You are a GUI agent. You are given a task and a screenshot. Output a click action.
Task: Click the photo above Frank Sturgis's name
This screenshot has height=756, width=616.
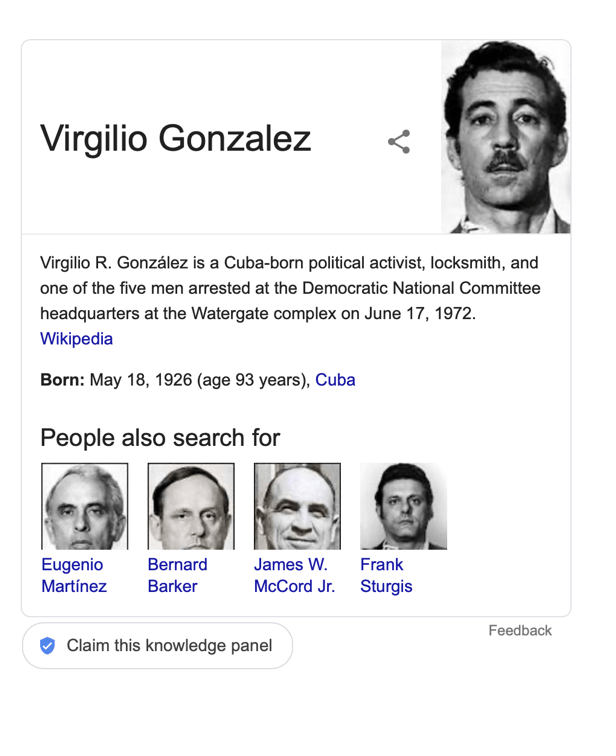tap(403, 505)
